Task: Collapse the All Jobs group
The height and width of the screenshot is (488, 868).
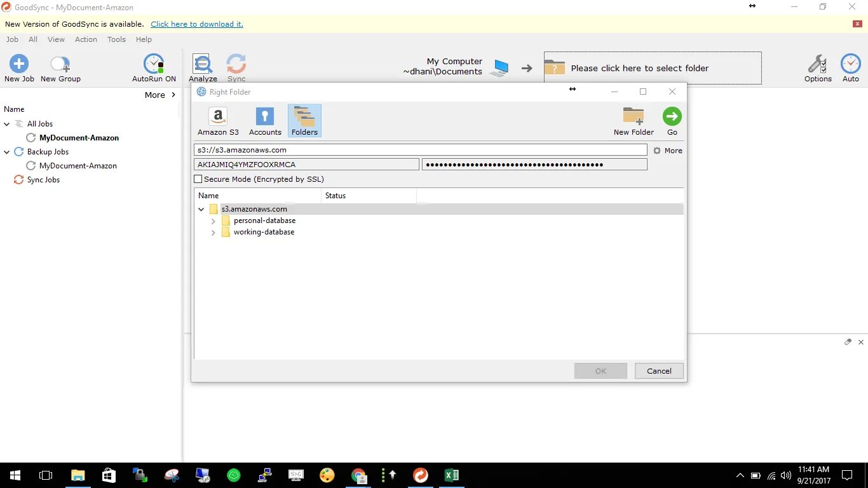Action: tap(7, 124)
